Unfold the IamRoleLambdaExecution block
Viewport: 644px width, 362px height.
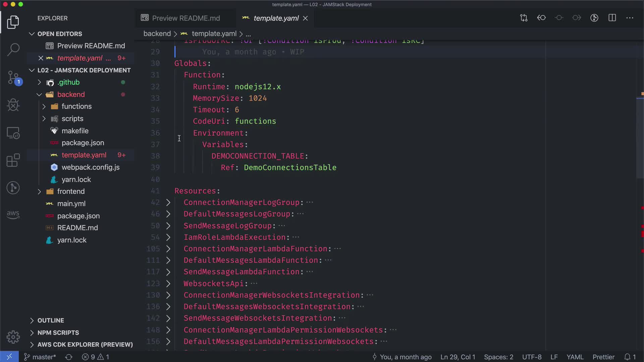click(168, 237)
